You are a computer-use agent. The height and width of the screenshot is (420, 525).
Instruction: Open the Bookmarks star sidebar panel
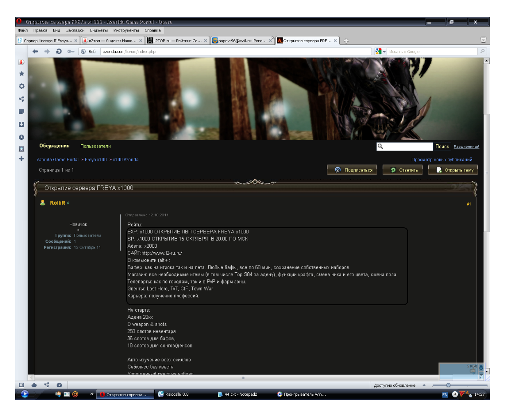point(21,74)
